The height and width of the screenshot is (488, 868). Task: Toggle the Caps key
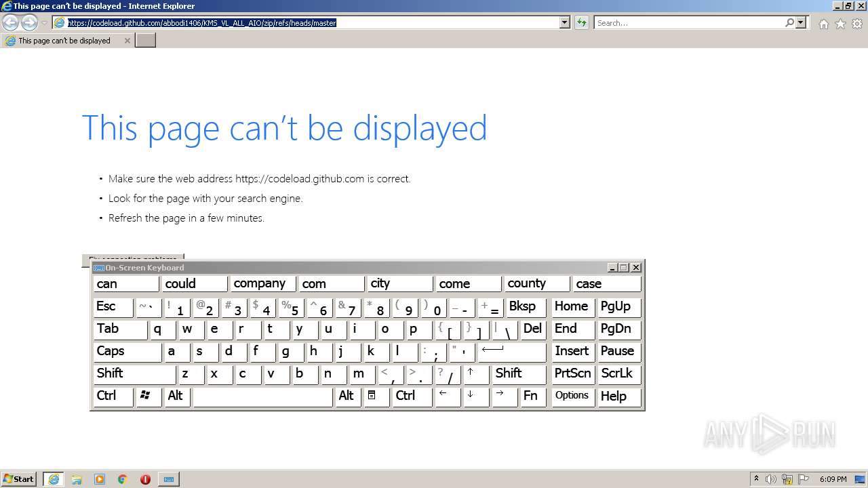127,352
